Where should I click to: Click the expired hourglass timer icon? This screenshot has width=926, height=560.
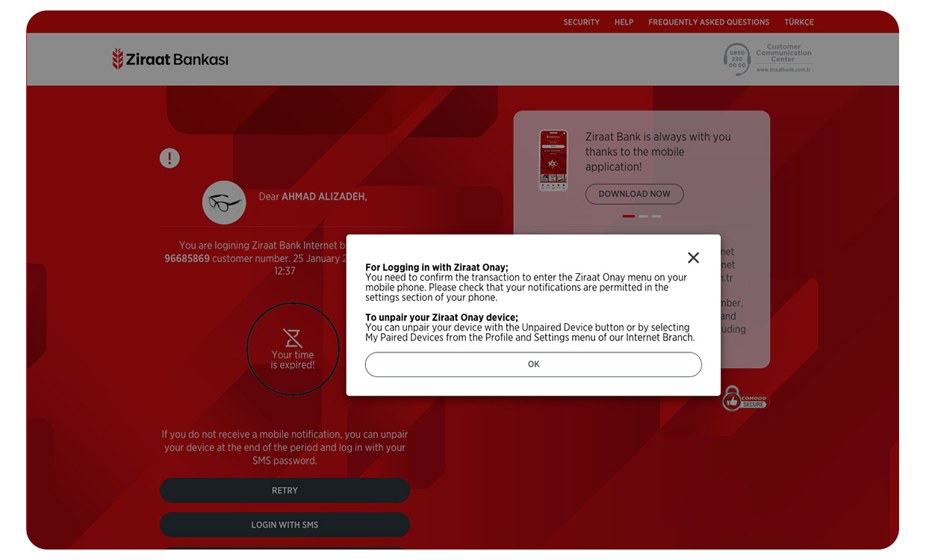point(292,337)
